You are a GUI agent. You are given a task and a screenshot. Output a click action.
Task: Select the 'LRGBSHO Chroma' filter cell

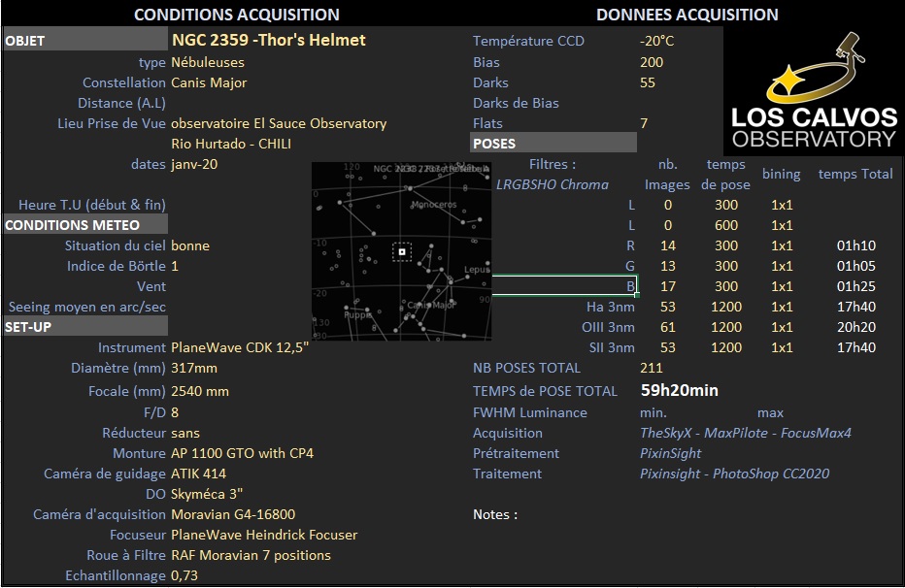click(x=553, y=184)
